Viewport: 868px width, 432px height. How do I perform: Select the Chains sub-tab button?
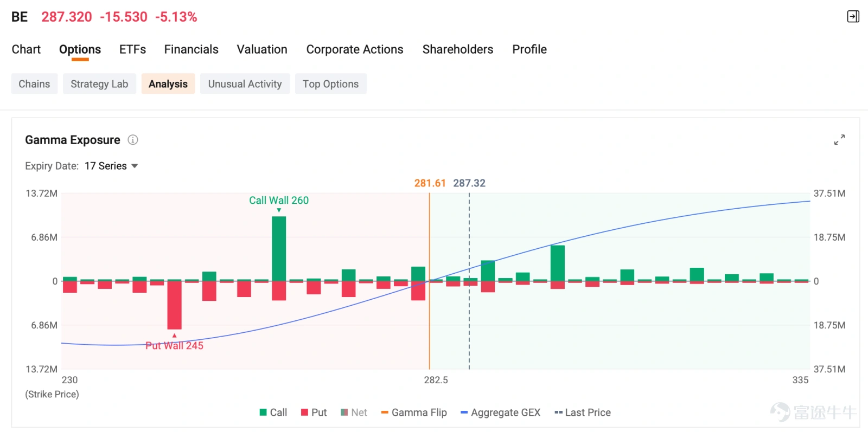34,84
